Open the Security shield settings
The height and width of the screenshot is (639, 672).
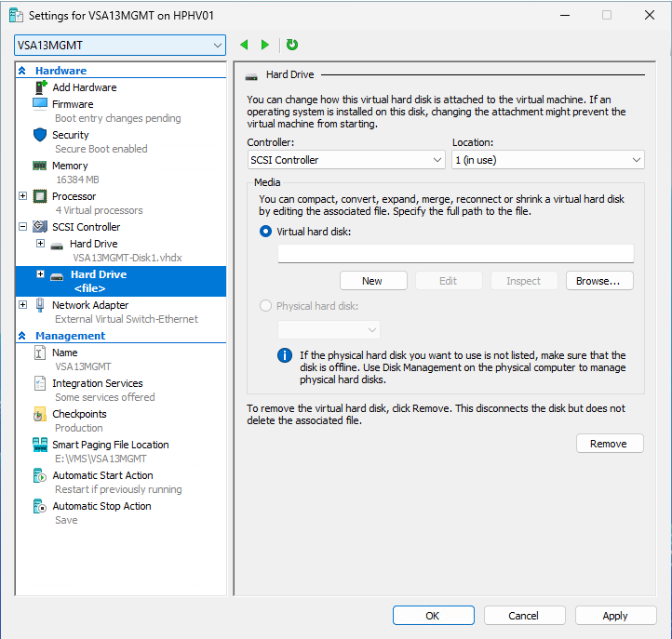coord(40,135)
